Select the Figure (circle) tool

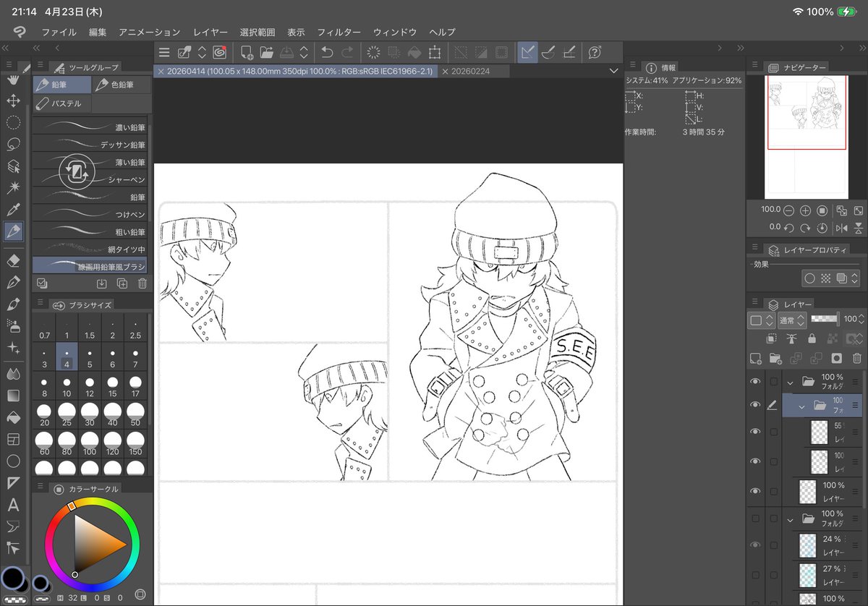click(x=13, y=461)
